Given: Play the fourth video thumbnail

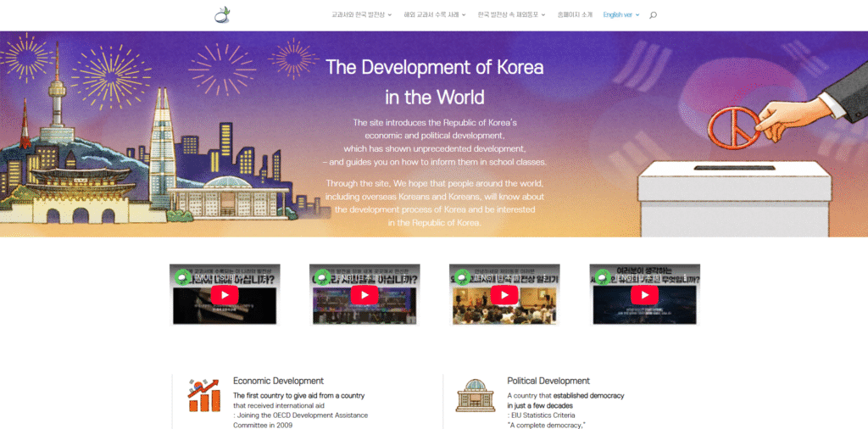Looking at the screenshot, I should click(x=644, y=295).
